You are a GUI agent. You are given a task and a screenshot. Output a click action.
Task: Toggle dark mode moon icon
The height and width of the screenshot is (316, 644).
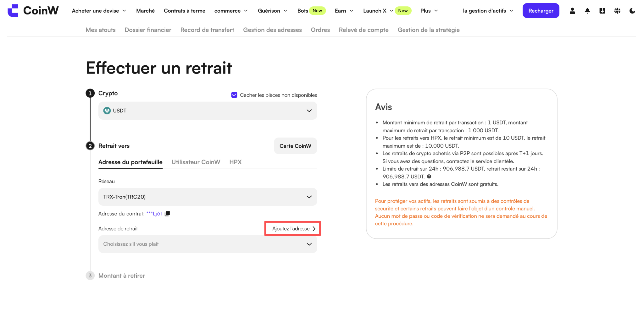[x=632, y=11]
